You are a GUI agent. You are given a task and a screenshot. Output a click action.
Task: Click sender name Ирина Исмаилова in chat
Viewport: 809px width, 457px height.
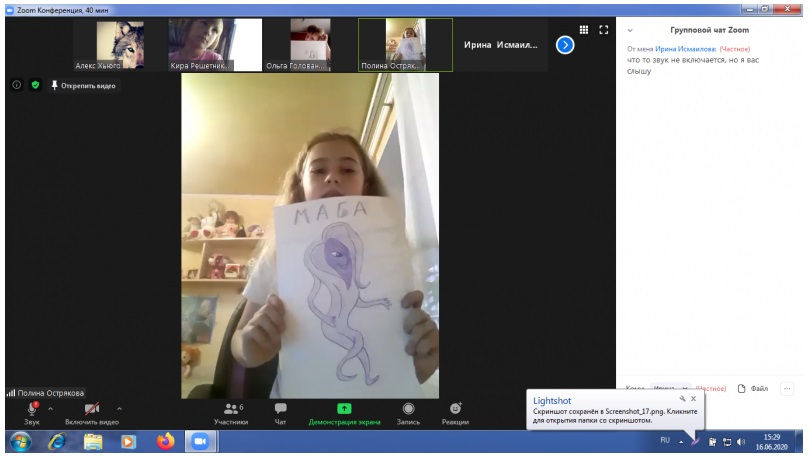coord(685,49)
